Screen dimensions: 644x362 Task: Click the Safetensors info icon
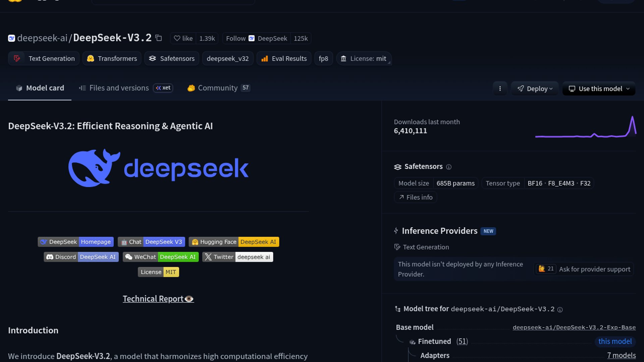coord(449,167)
